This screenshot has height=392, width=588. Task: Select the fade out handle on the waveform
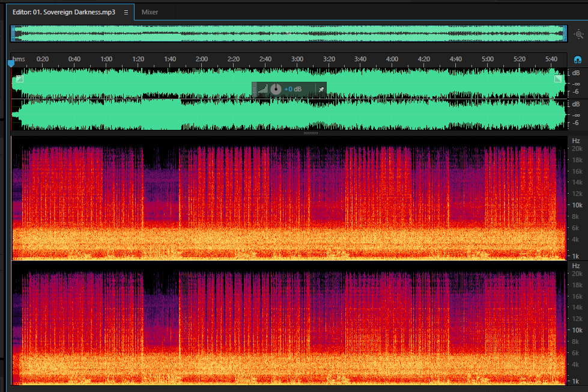click(x=558, y=79)
